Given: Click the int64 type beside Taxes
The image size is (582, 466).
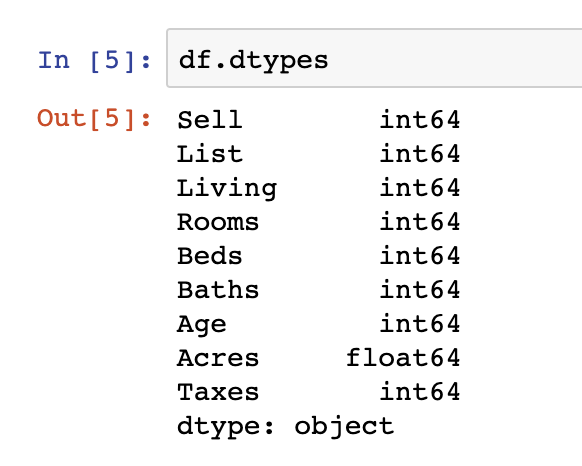Looking at the screenshot, I should (x=420, y=391).
